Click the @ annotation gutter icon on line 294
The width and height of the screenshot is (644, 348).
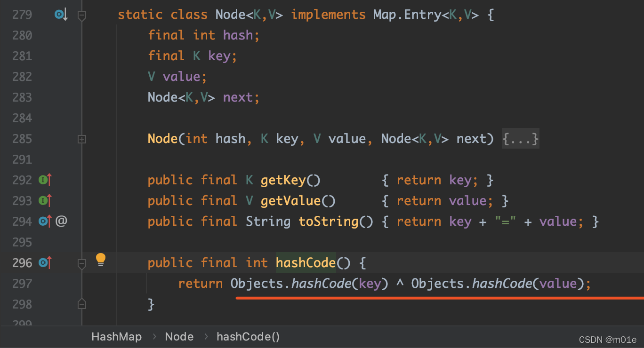(61, 221)
